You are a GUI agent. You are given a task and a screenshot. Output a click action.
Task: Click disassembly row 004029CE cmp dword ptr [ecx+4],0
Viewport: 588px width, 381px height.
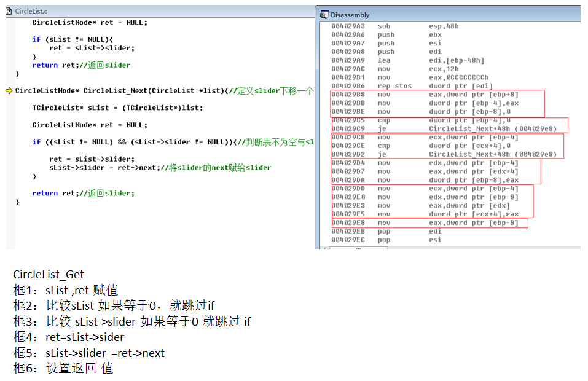[x=421, y=146]
